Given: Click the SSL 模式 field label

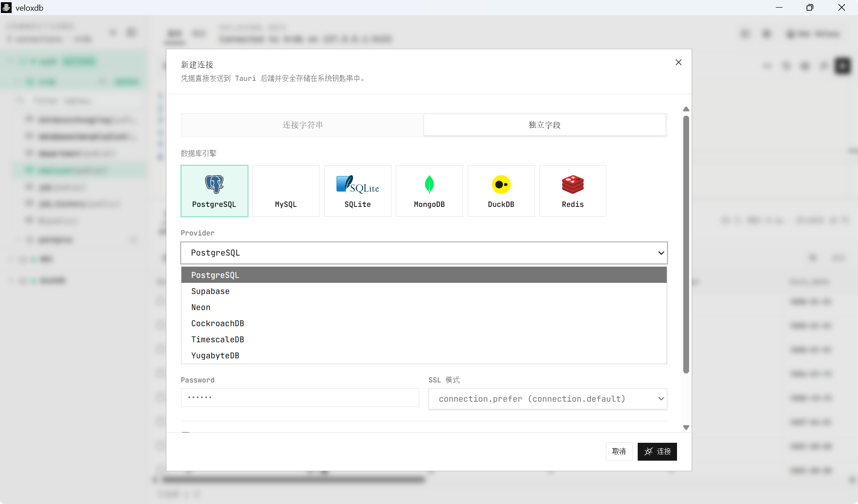Looking at the screenshot, I should pos(444,380).
